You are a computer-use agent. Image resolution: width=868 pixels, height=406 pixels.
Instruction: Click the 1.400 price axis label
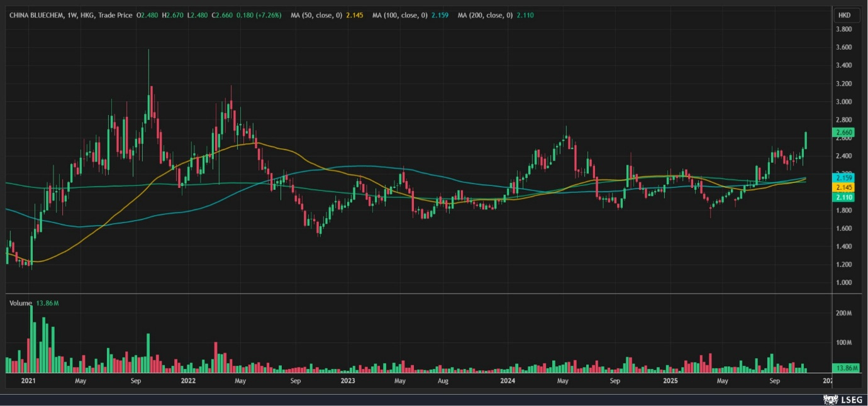[x=843, y=246]
